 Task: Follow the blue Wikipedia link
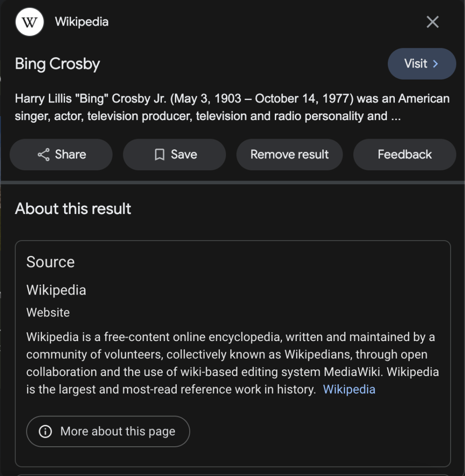click(349, 389)
